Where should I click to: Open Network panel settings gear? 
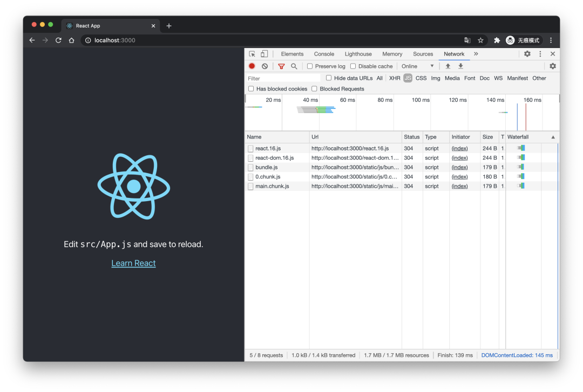click(553, 66)
